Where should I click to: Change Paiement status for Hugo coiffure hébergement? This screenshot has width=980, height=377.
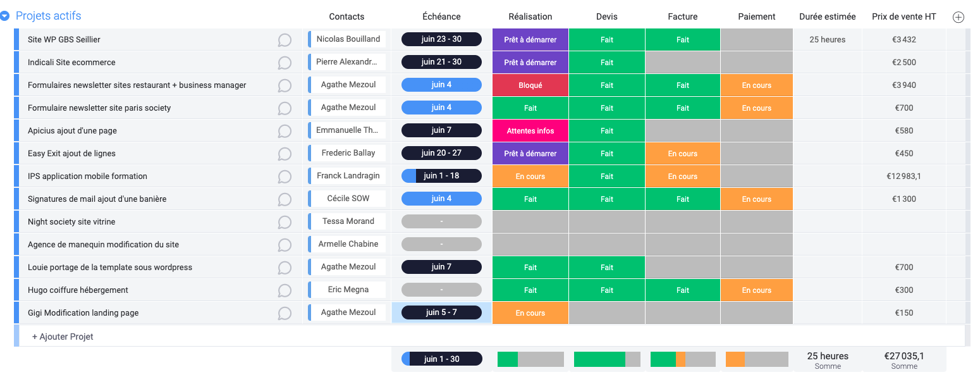(x=756, y=290)
